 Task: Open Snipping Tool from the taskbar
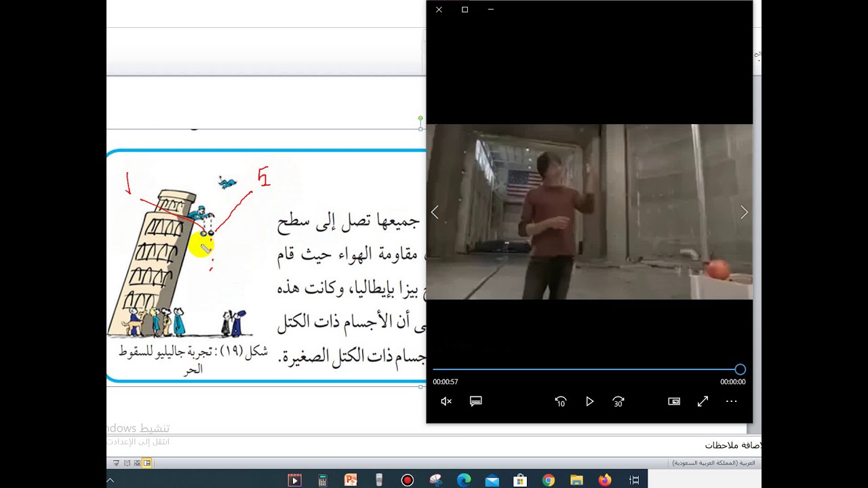coord(435,480)
